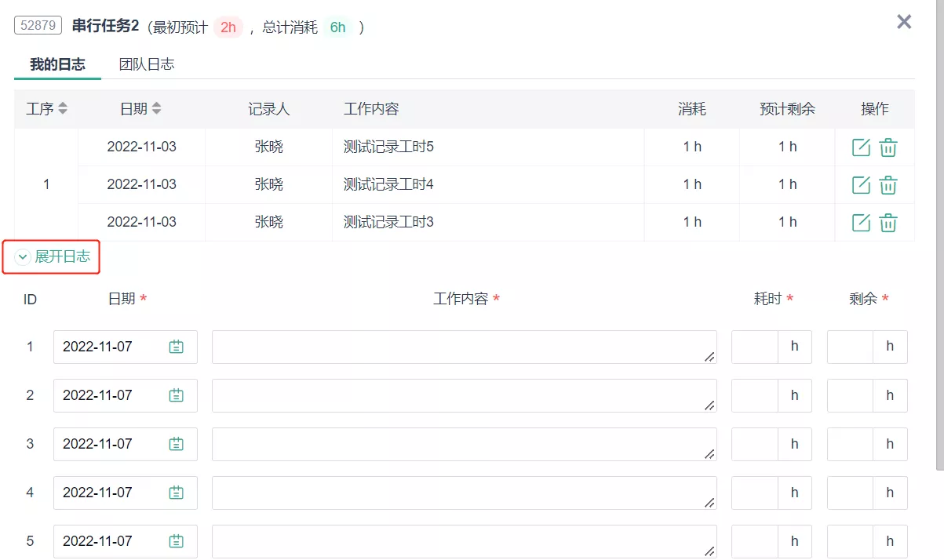Click the vertical scrollbar on the right edge
944x560 pixels.
(940, 235)
